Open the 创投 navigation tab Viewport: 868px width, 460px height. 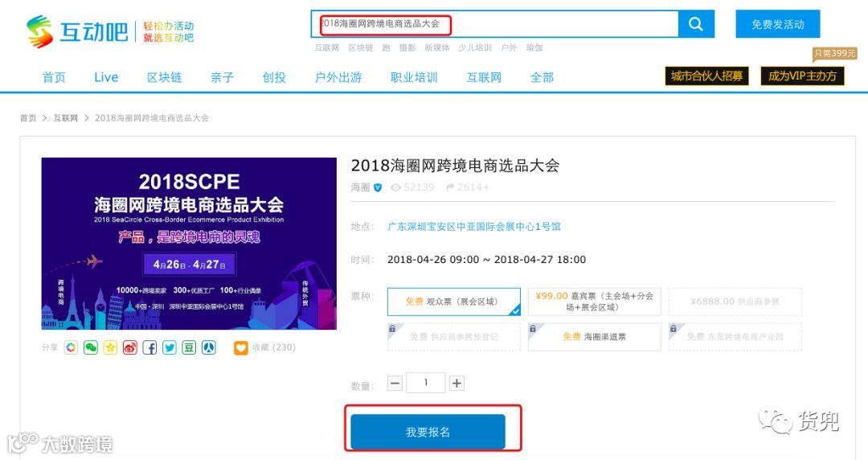275,77
